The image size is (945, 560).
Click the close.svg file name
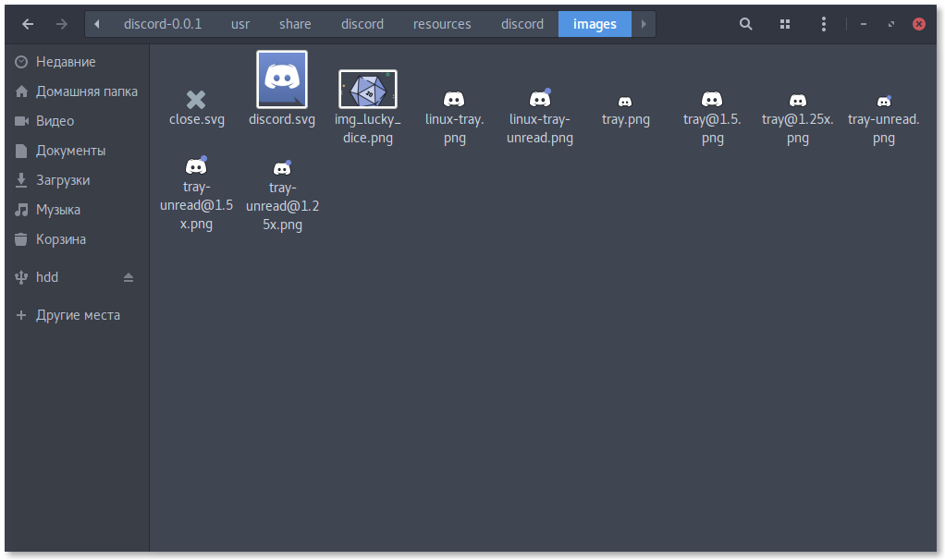(x=196, y=119)
